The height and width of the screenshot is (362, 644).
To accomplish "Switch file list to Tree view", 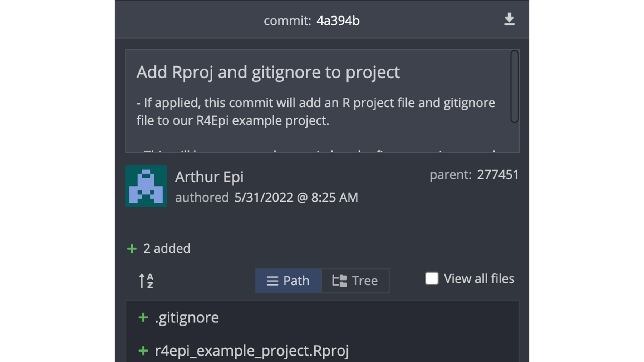I will 355,281.
